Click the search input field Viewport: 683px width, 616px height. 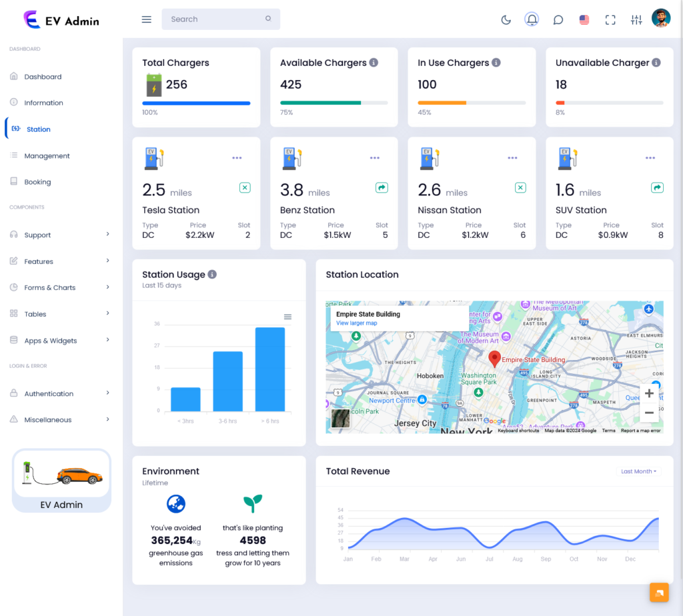[220, 19]
